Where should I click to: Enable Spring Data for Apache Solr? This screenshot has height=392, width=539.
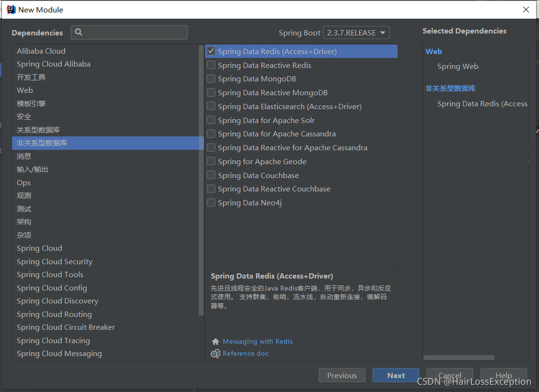tap(211, 120)
